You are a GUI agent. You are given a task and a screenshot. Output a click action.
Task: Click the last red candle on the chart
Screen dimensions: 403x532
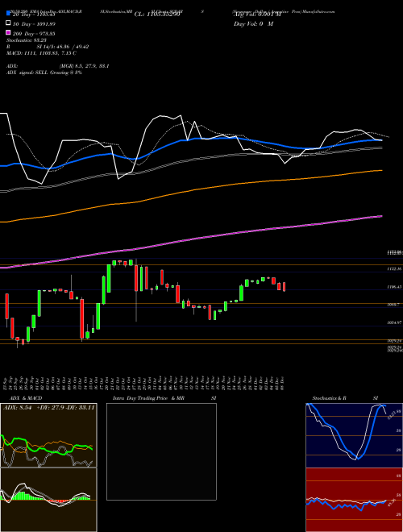tap(284, 287)
